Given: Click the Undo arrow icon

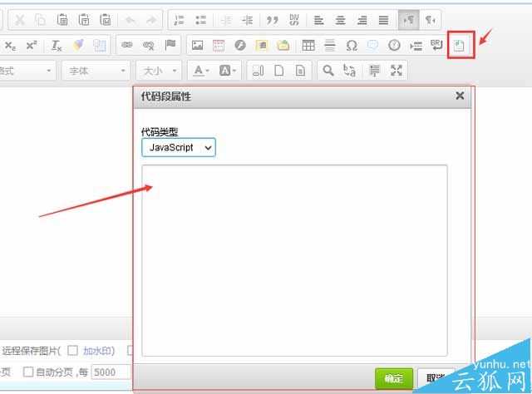Looking at the screenshot, I should pos(131,20).
